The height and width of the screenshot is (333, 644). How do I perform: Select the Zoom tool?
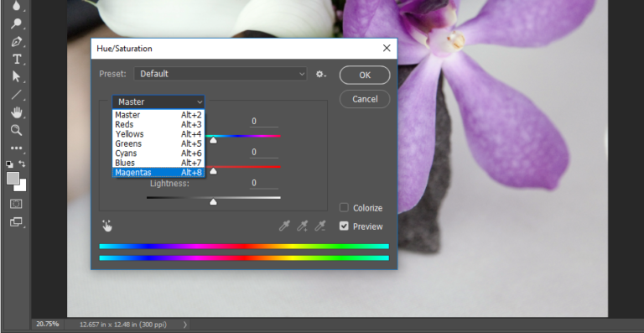(x=16, y=131)
